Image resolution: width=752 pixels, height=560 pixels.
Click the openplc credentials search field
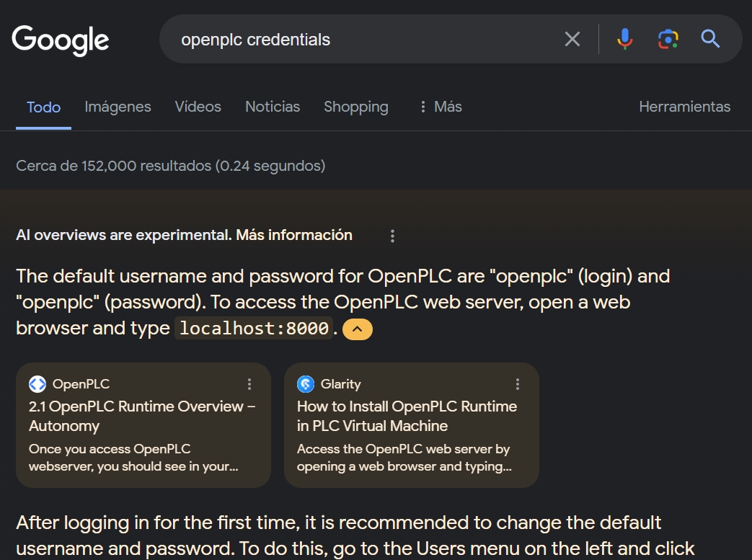pos(360,40)
